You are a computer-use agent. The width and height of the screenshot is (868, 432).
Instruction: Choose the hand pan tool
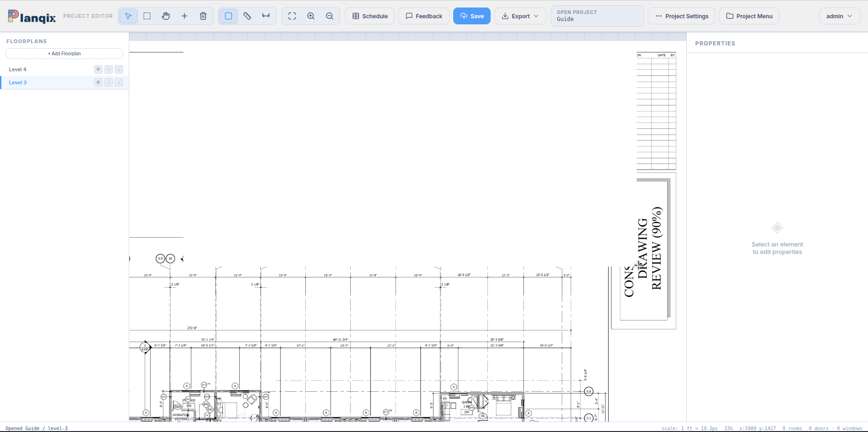[166, 16]
